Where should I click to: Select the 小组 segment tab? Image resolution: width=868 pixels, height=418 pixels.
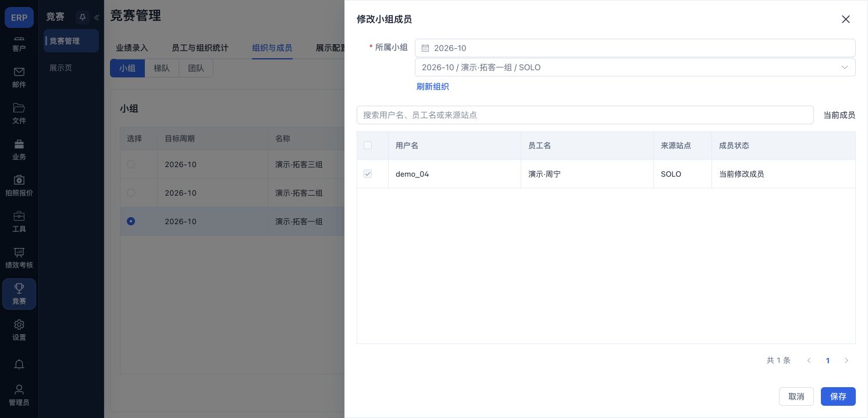click(x=127, y=68)
